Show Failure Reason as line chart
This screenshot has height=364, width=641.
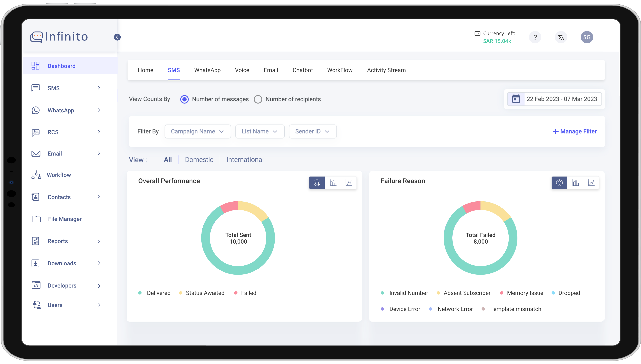591,183
